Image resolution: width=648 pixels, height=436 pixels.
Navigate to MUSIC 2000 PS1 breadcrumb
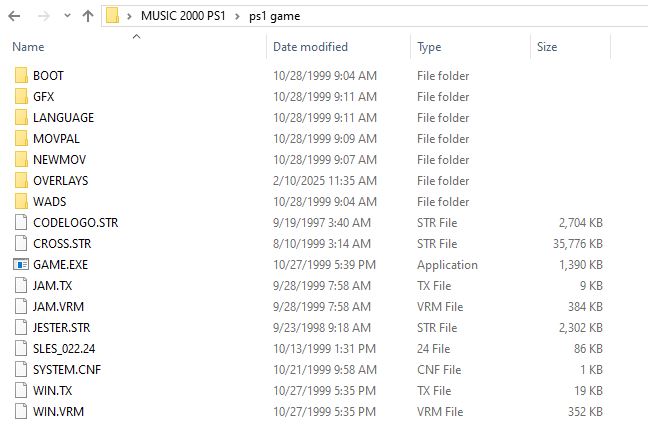coord(183,16)
